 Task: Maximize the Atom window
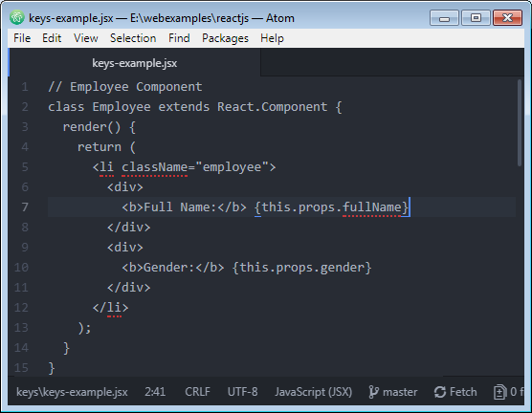click(476, 17)
